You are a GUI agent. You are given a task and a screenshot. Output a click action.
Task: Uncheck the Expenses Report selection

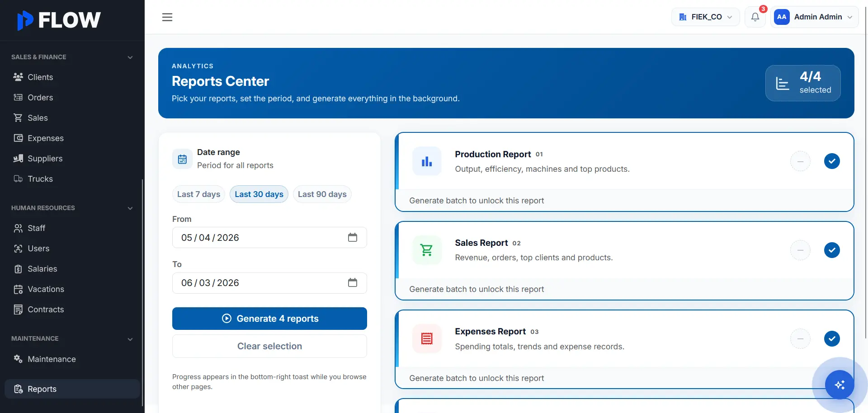click(832, 338)
